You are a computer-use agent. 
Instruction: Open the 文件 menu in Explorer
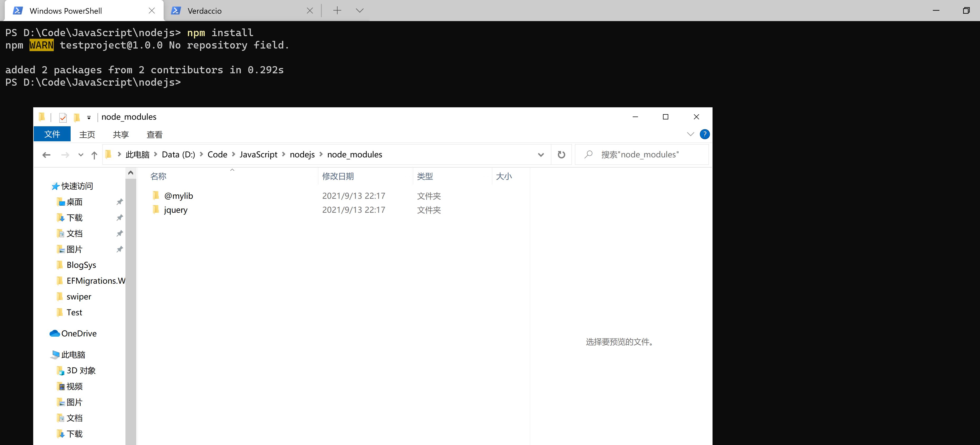coord(52,134)
